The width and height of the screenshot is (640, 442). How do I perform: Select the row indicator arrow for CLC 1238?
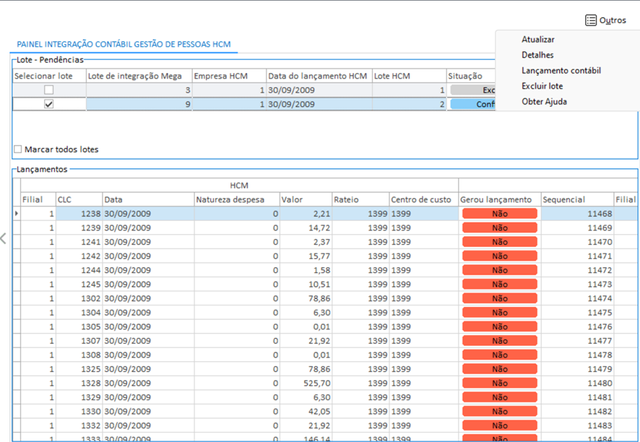[16, 214]
